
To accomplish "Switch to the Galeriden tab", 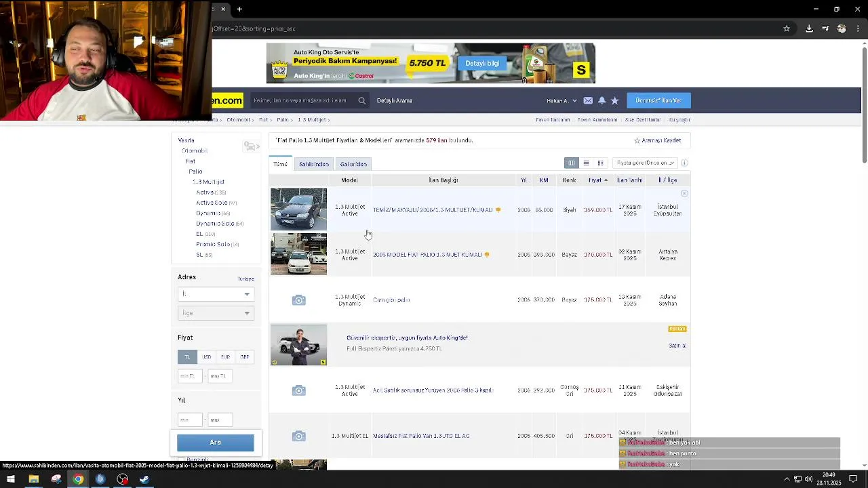I will [353, 164].
